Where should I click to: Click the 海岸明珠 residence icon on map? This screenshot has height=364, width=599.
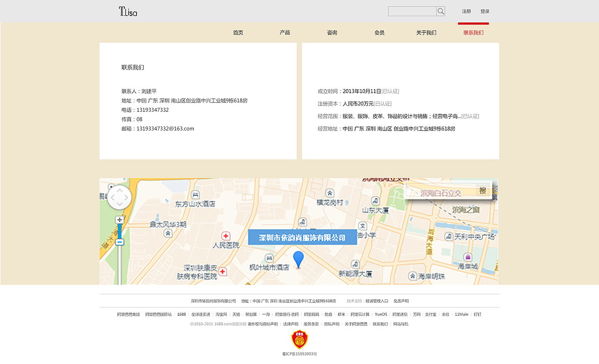(x=412, y=276)
